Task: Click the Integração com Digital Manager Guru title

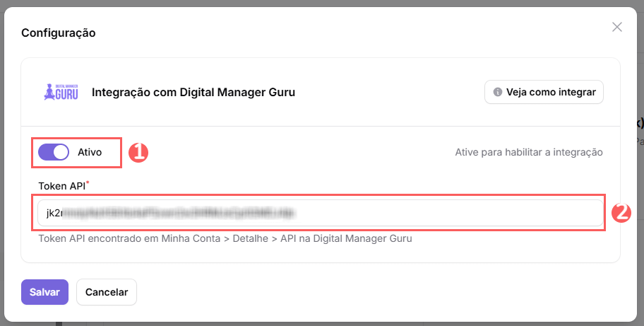Action: click(193, 92)
